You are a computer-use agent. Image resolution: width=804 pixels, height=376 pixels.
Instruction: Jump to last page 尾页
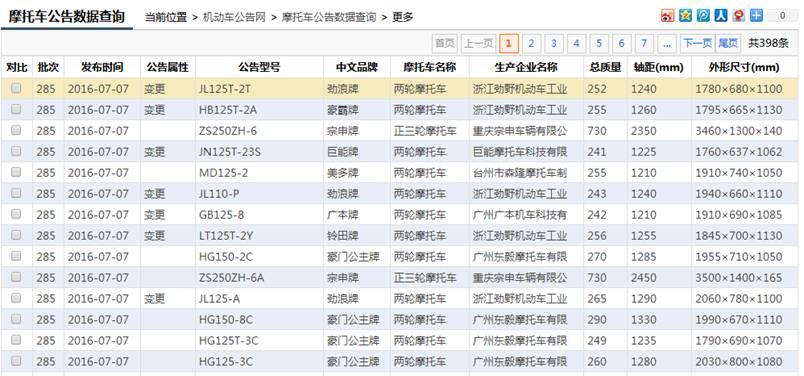tap(728, 44)
